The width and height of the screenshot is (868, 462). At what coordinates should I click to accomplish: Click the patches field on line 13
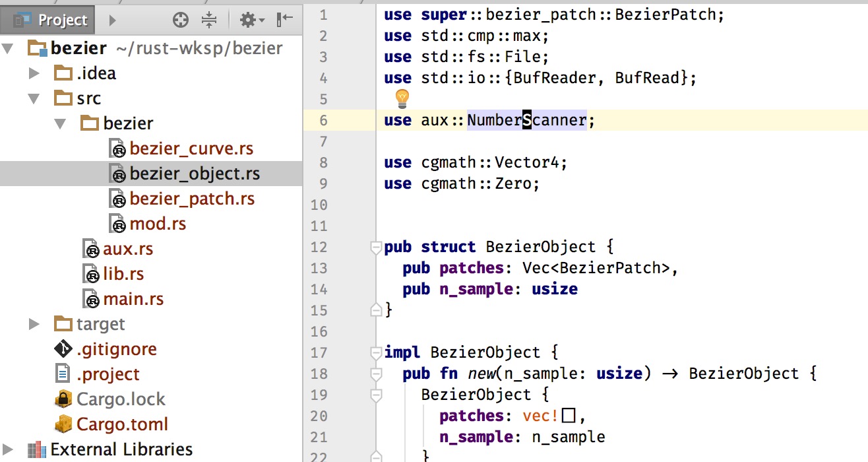tap(472, 268)
